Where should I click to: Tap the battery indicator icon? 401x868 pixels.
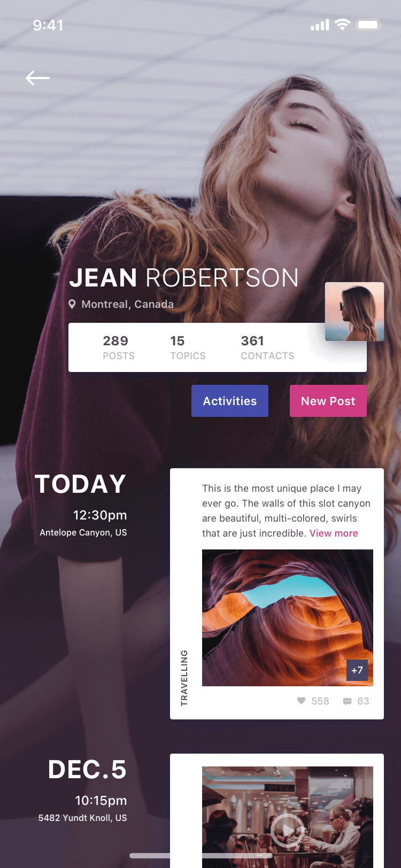(x=369, y=25)
